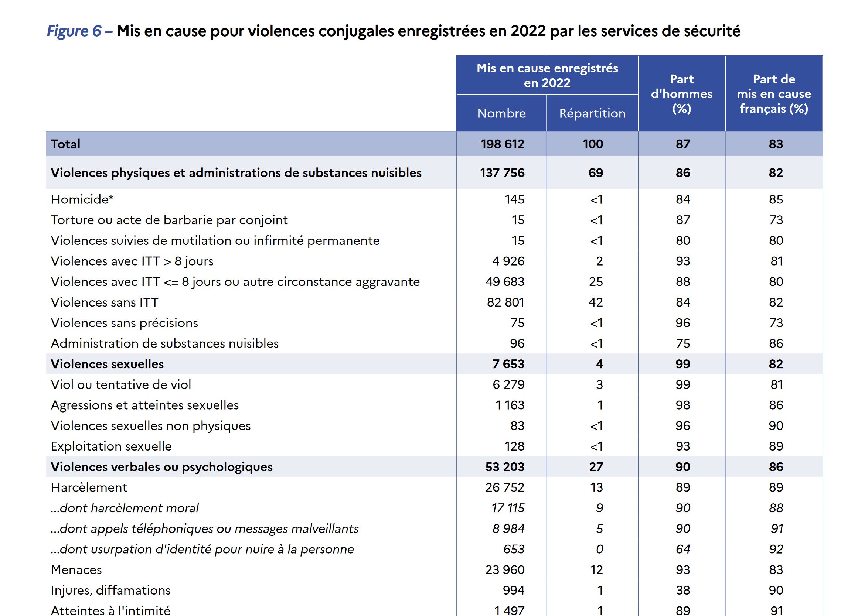
Task: Click the 'Menaces' row label
Action: pos(76,570)
